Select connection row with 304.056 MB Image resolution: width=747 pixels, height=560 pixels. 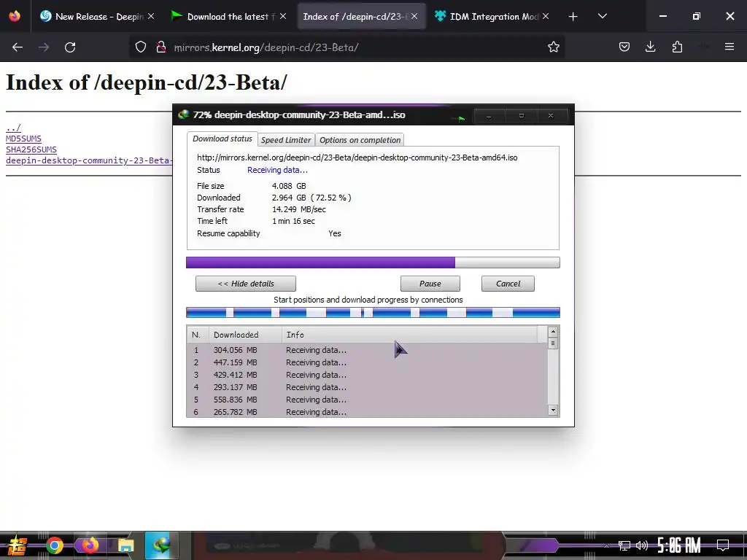[368, 350]
